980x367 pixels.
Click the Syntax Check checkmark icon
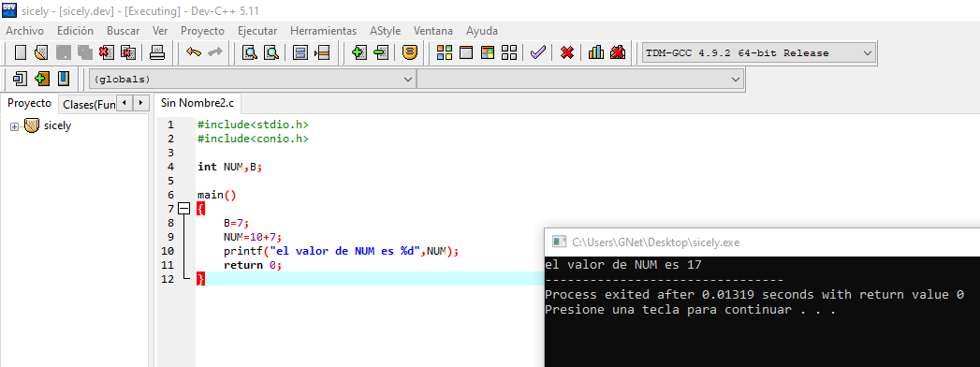[x=537, y=52]
